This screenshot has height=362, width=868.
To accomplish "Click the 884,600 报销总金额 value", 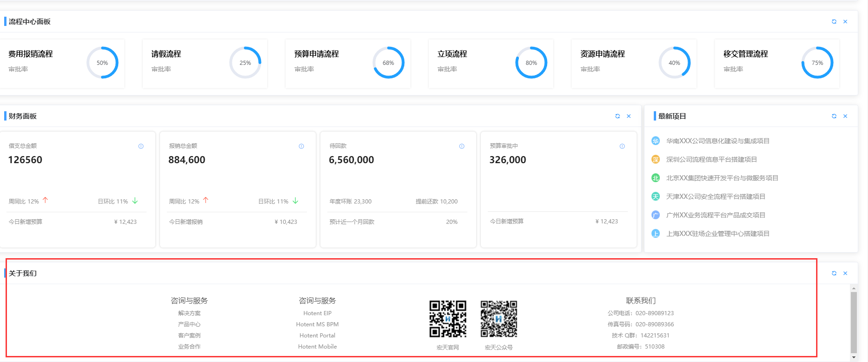I will pos(187,160).
